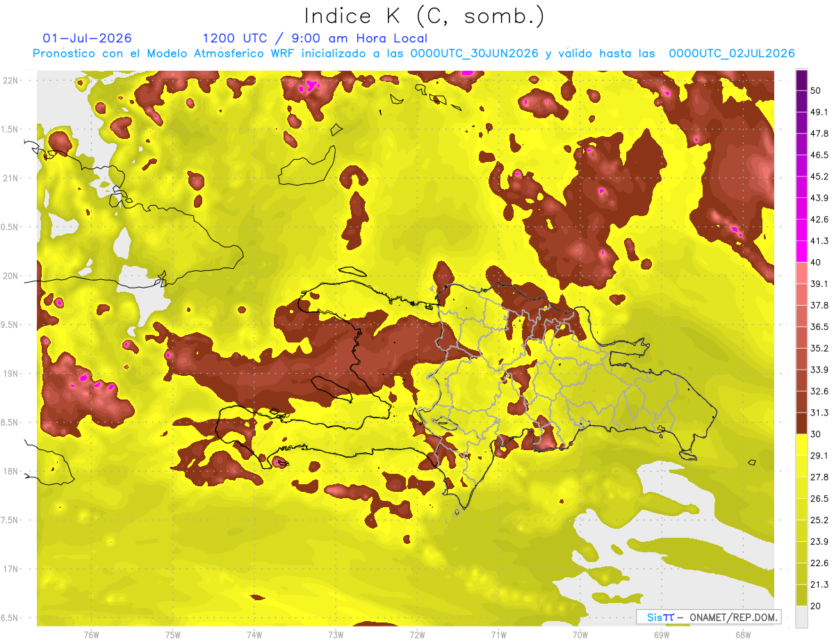Click the clipped '1.5N' latitude label
This screenshot has width=834, height=644.
10,129
